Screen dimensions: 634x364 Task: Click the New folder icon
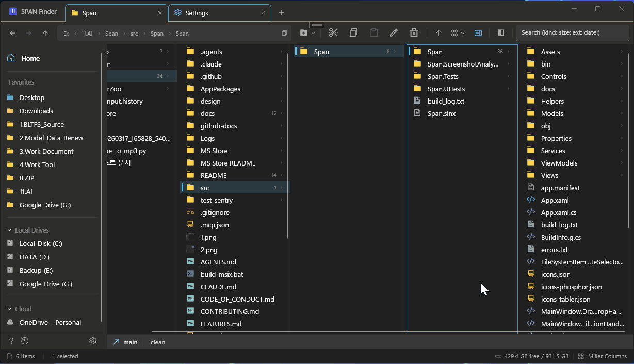pos(304,32)
